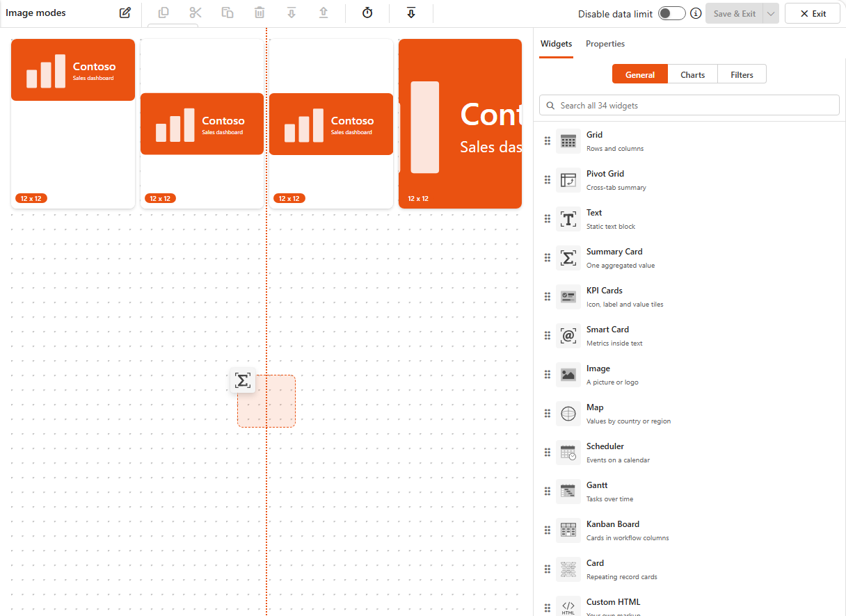Open the Save & Exit dropdown arrow

(771, 13)
